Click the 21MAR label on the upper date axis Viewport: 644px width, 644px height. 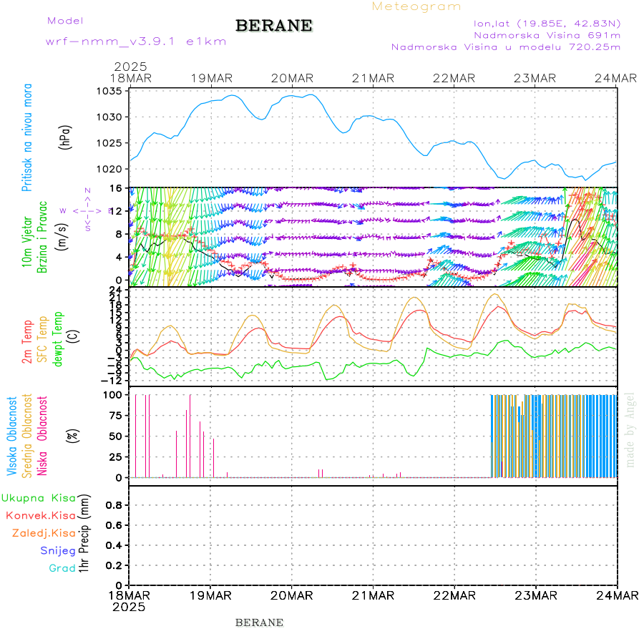click(x=373, y=78)
